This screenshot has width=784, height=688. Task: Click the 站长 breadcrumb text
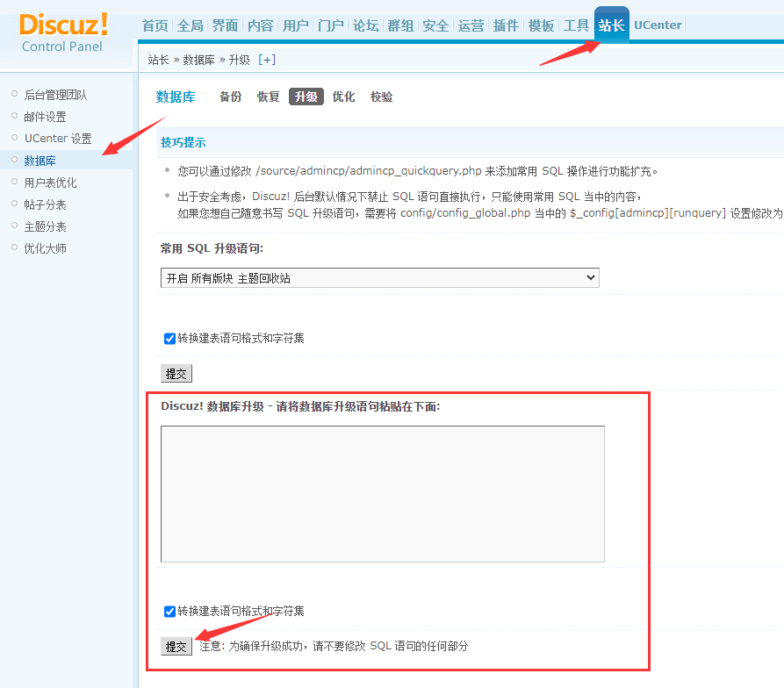click(x=159, y=60)
